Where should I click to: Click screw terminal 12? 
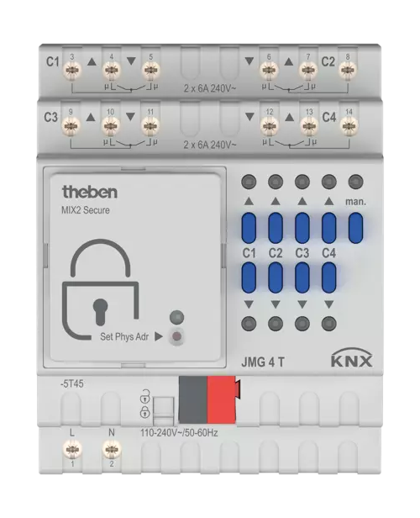[270, 125]
